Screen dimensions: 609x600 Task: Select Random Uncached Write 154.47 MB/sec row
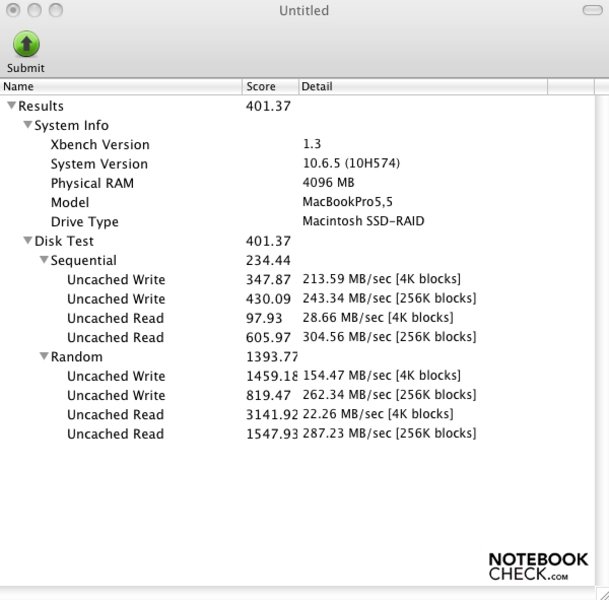point(297,376)
